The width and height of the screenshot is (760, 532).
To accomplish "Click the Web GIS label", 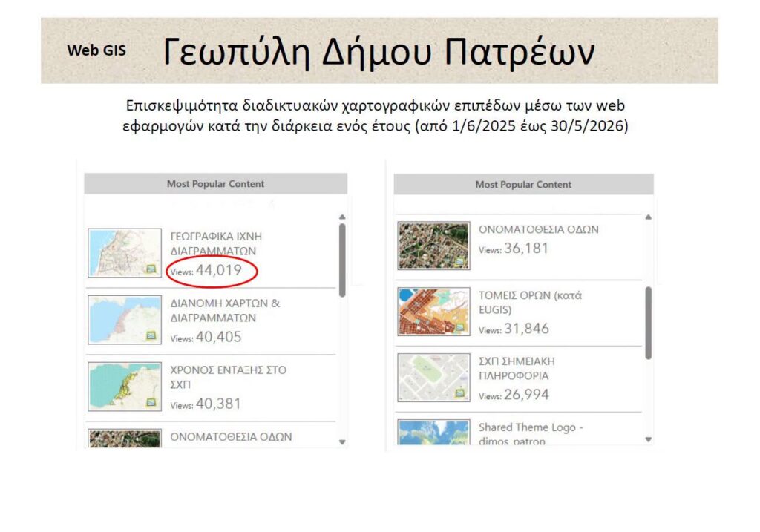I will [96, 50].
